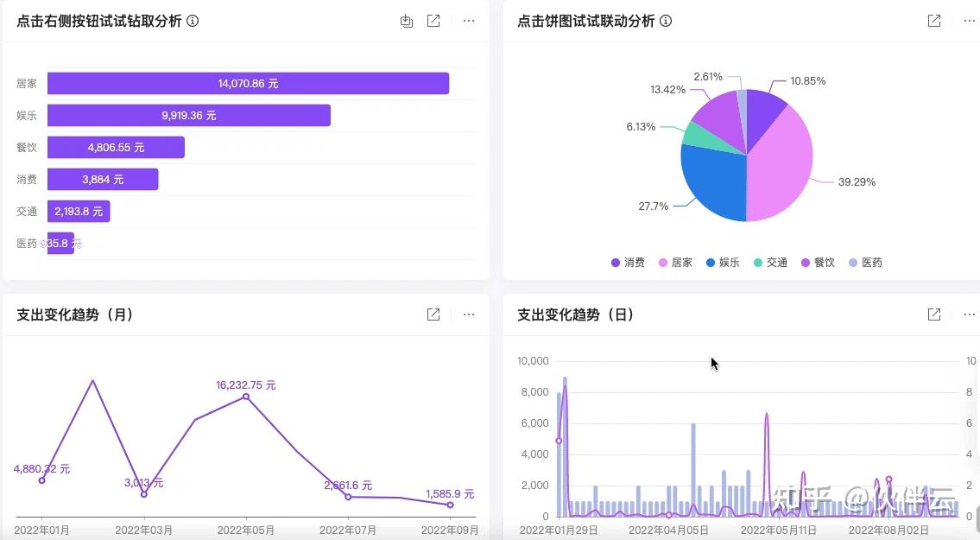Click the info icon beside the pie chart title

coord(666,21)
